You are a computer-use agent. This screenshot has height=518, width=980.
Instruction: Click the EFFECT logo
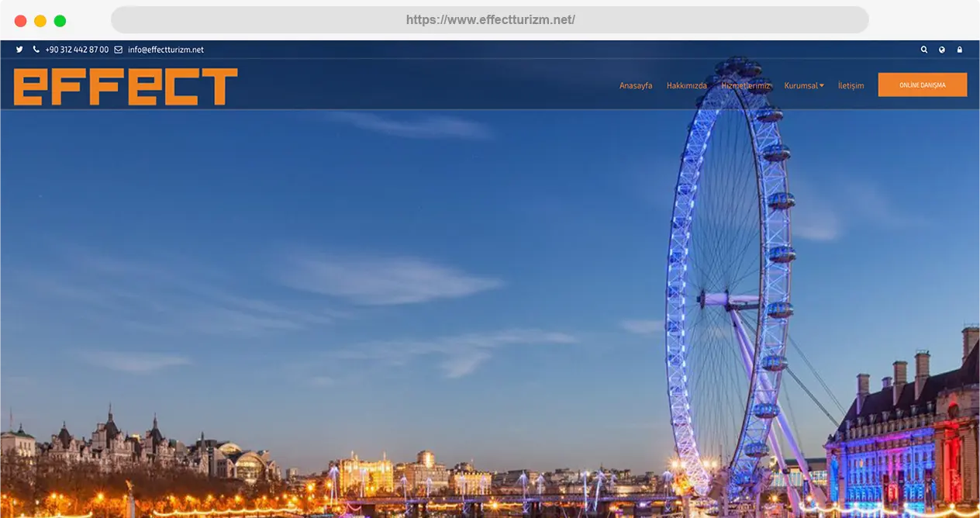pyautogui.click(x=126, y=86)
